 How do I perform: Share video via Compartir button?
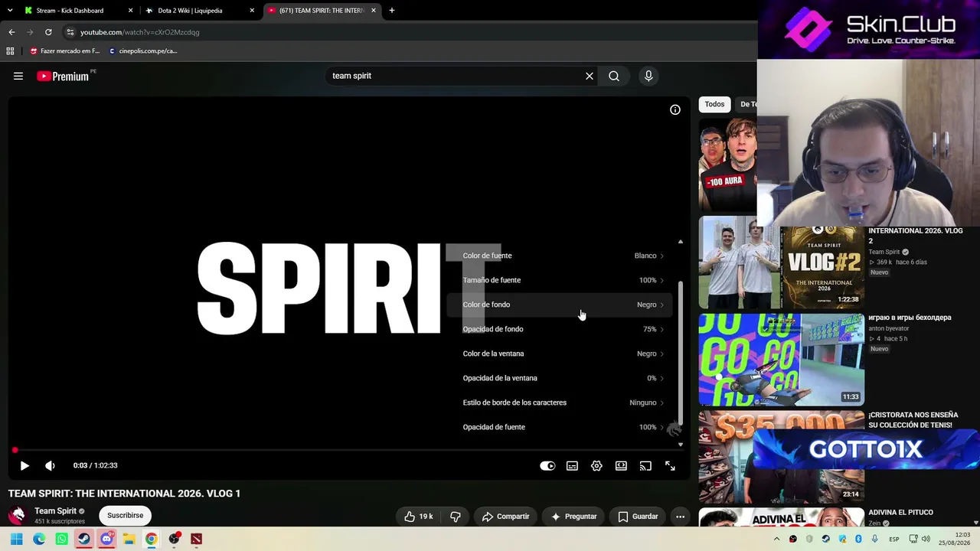pos(505,517)
